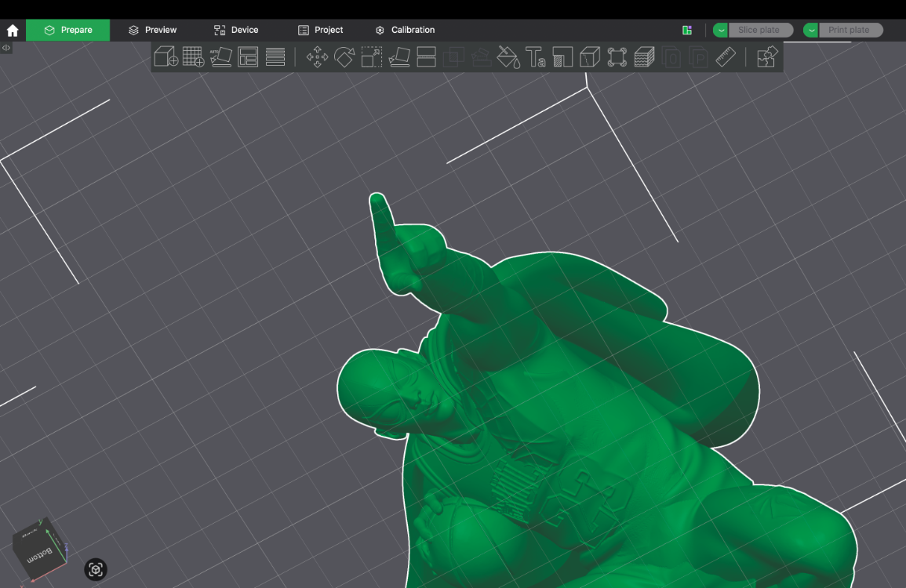This screenshot has width=906, height=588.
Task: Click the Bottom face of view cube
Action: click(38, 552)
